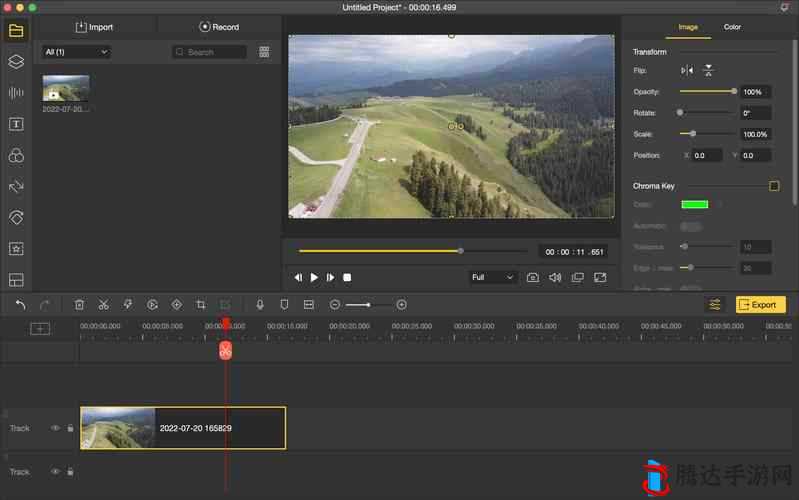Screen dimensions: 799x500
Task: Open the Filters panel with three circles
Action: coord(16,155)
